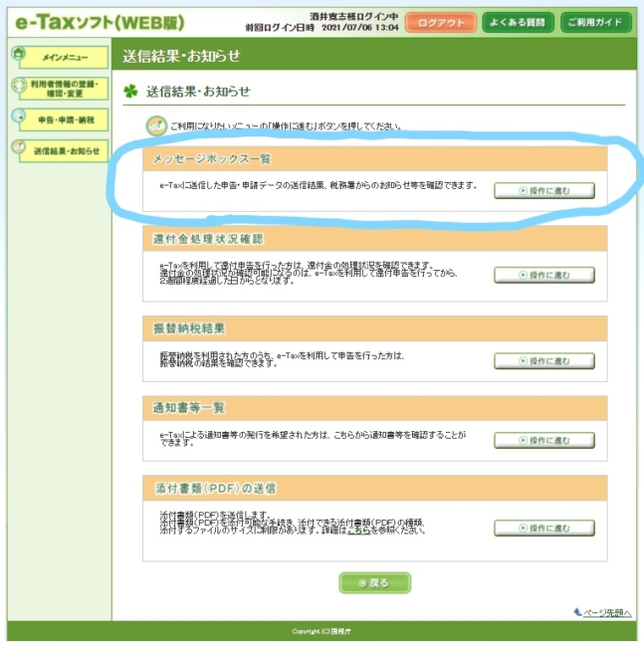The width and height of the screenshot is (644, 647).
Task: Open よくある質問 from the header
Action: [518, 22]
